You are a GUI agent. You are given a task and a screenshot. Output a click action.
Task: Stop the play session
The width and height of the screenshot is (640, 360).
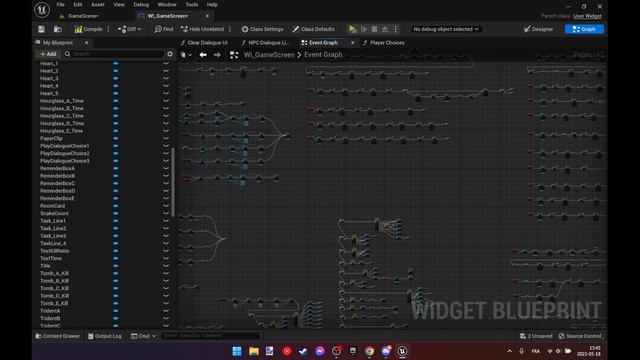(374, 29)
